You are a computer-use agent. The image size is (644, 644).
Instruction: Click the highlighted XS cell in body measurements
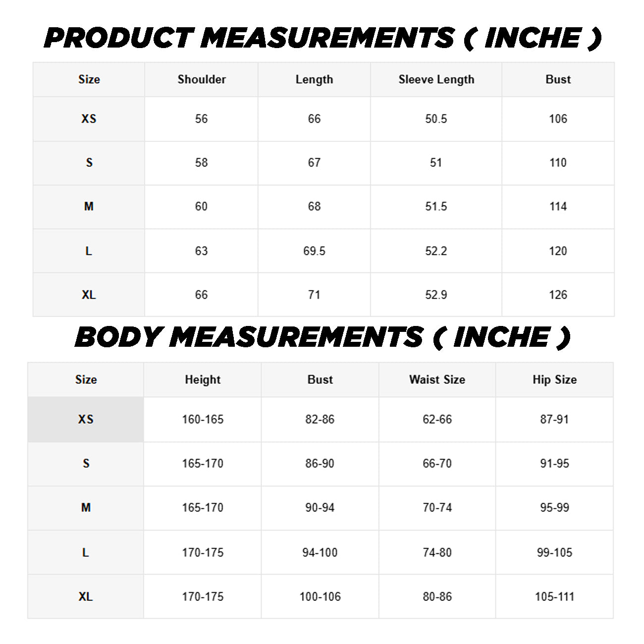(x=86, y=419)
